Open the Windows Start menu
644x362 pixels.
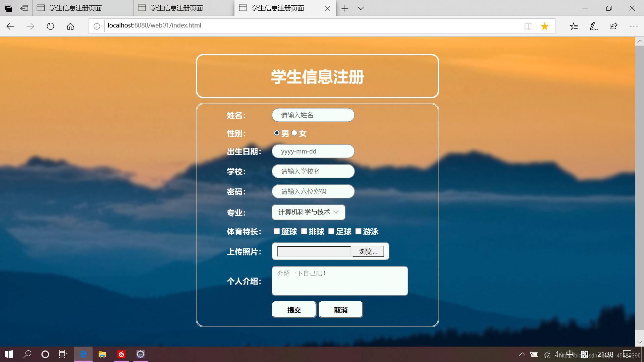point(8,354)
